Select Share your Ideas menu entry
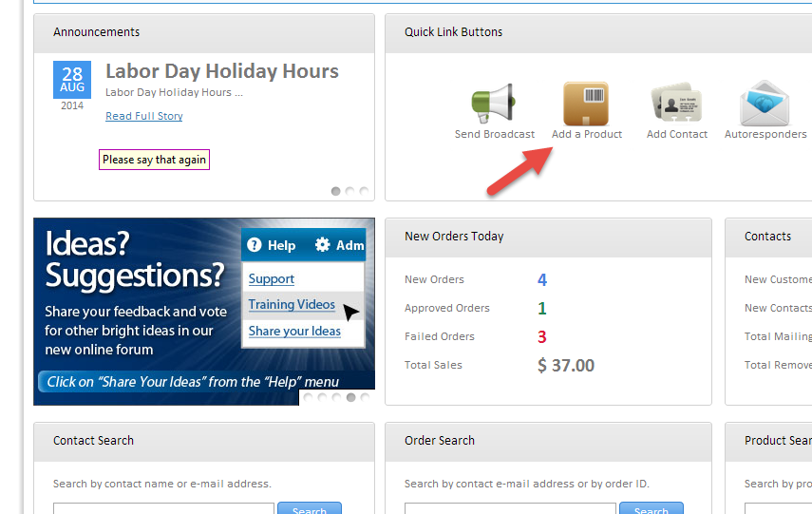This screenshot has height=514, width=812. point(294,331)
